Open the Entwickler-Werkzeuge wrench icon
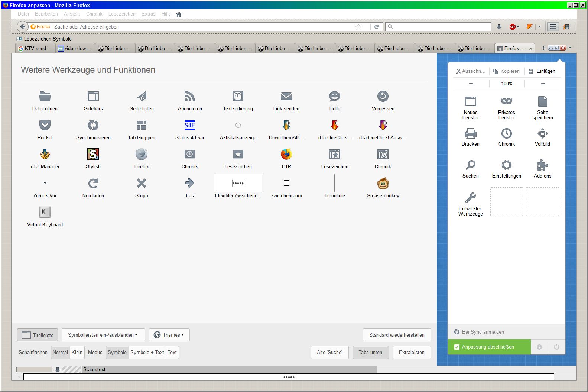 pyautogui.click(x=471, y=197)
